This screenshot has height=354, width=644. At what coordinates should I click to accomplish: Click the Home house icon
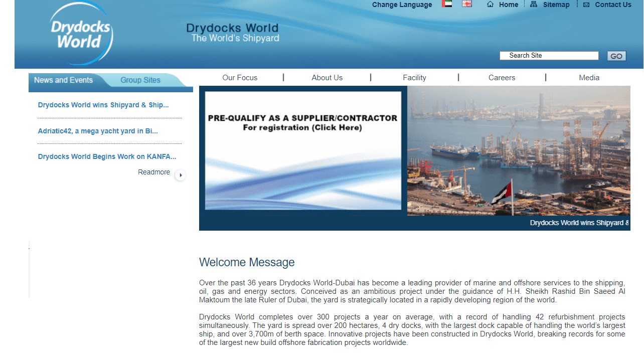pyautogui.click(x=491, y=5)
